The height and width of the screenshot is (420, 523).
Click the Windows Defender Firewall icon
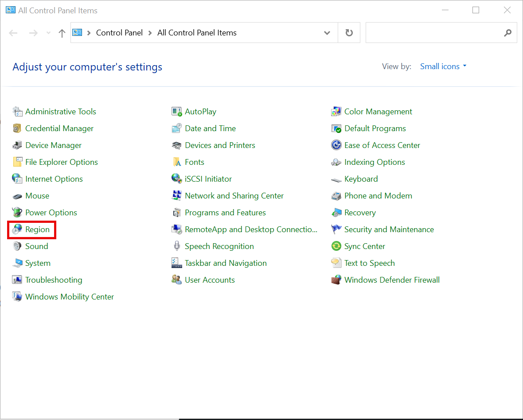tap(336, 280)
